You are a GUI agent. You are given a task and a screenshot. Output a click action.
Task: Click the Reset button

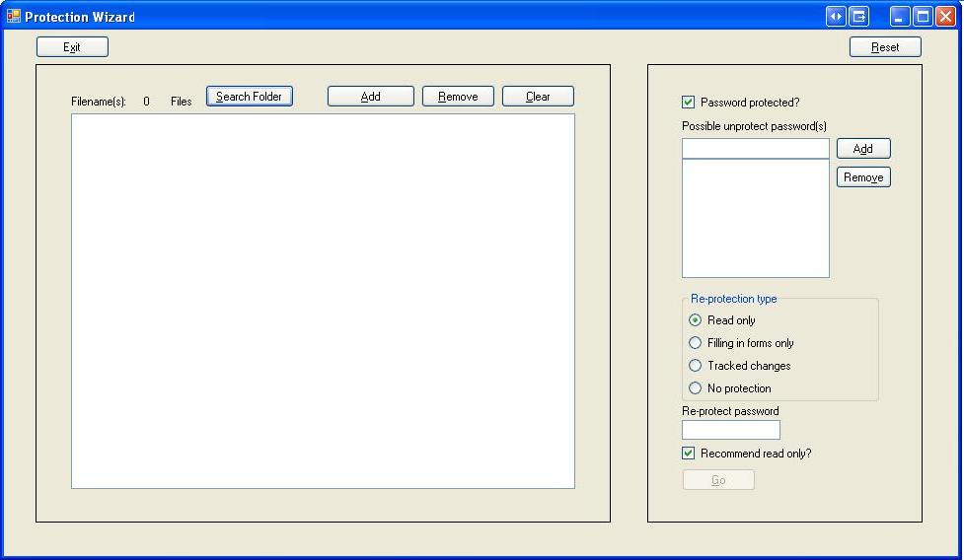pyautogui.click(x=885, y=46)
